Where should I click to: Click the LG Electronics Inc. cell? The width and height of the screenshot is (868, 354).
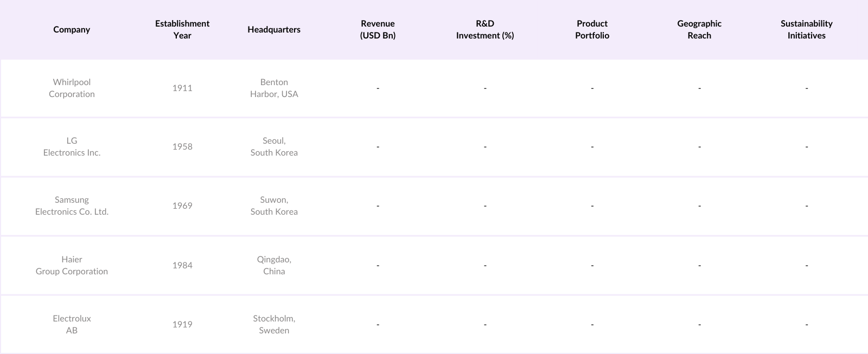(x=72, y=146)
